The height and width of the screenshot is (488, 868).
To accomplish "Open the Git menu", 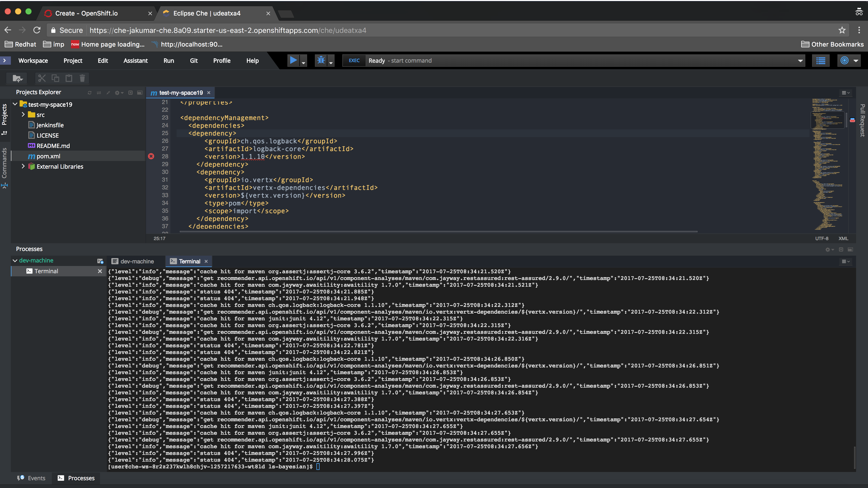I will [x=193, y=61].
